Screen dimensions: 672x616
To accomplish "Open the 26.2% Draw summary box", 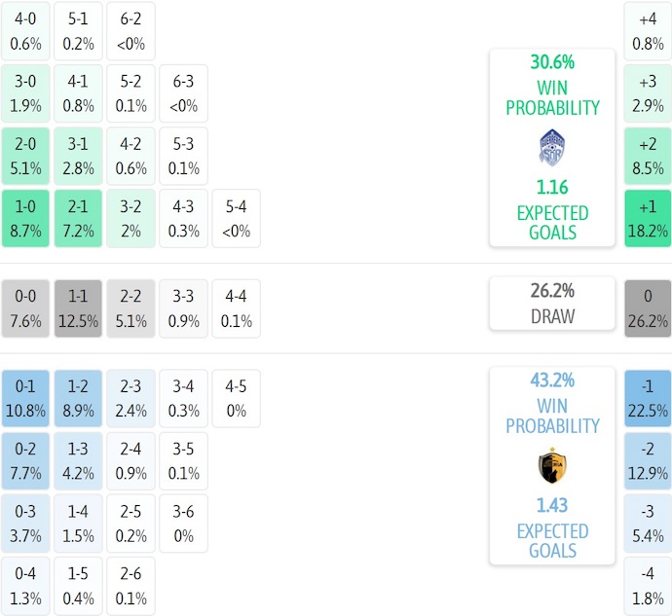I will [x=552, y=303].
